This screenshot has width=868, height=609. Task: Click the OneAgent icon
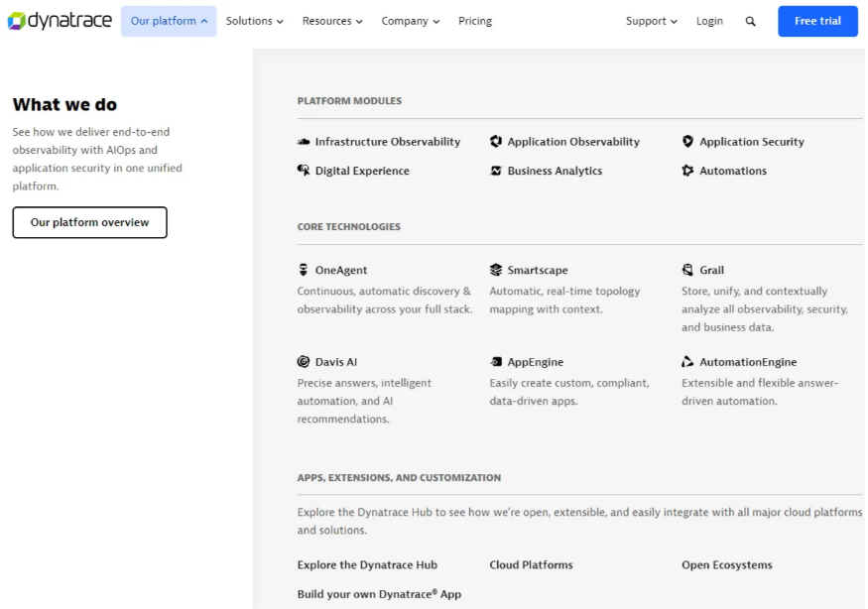pos(303,270)
